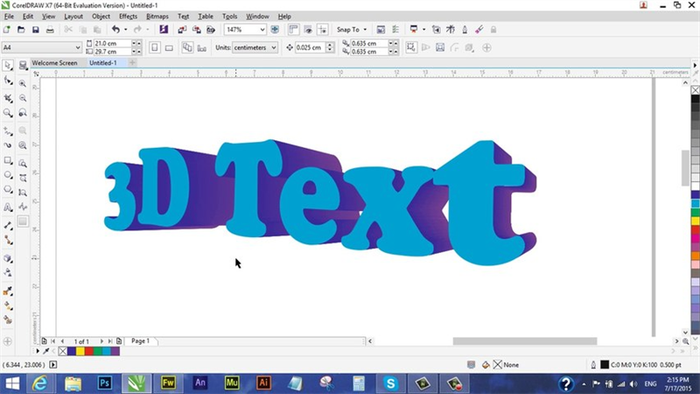
Task: Click the Snap To button
Action: pos(351,29)
